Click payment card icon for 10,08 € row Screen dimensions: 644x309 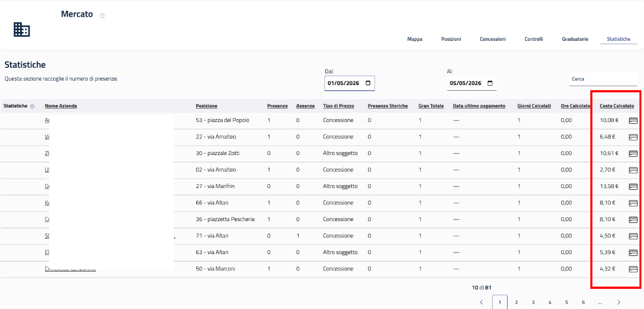(633, 120)
